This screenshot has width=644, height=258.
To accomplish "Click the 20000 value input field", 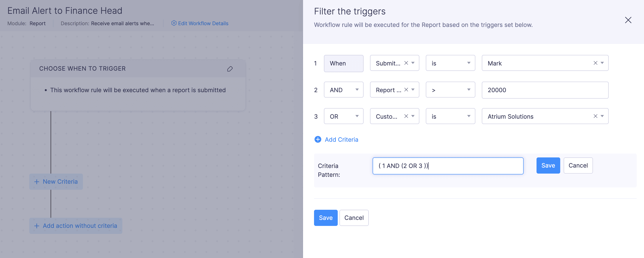I will click(544, 90).
